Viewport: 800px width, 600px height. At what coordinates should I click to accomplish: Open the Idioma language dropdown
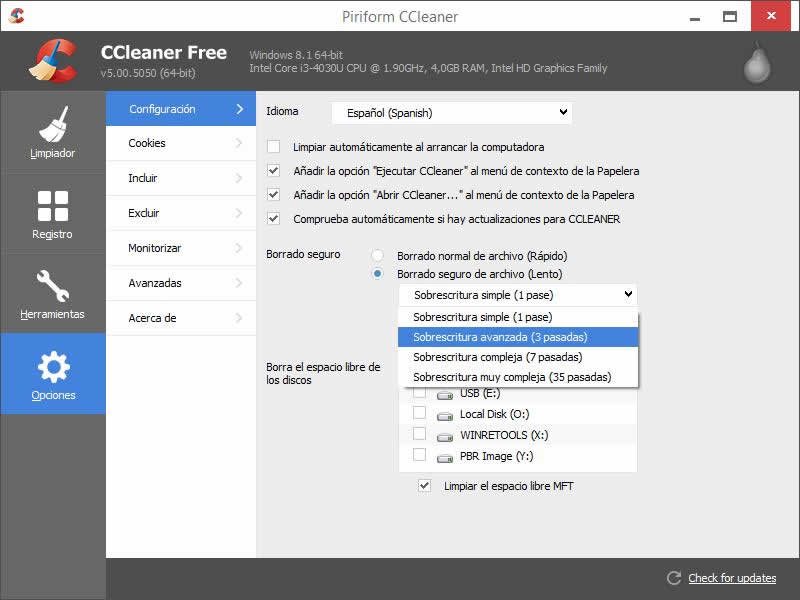[452, 113]
